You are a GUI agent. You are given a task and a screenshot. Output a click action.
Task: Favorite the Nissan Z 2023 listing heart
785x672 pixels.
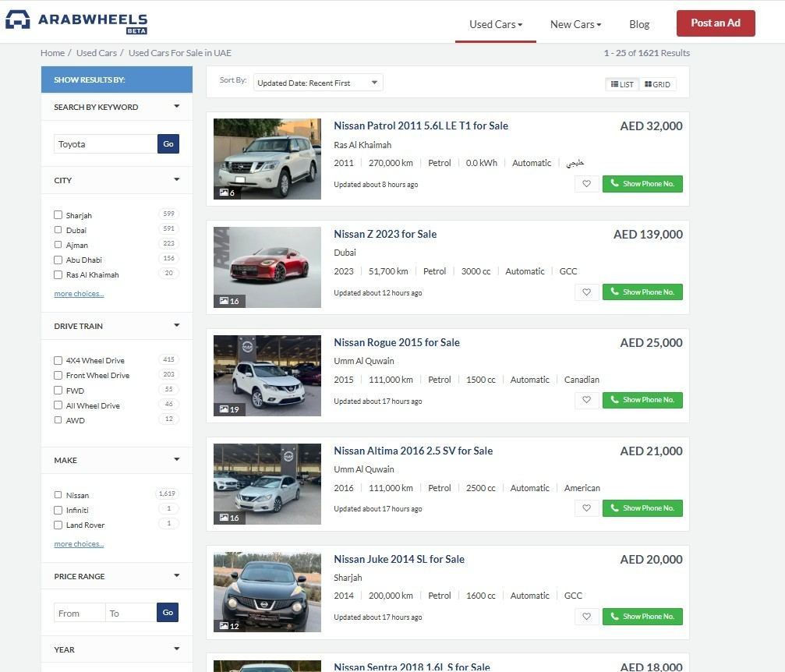[587, 292]
